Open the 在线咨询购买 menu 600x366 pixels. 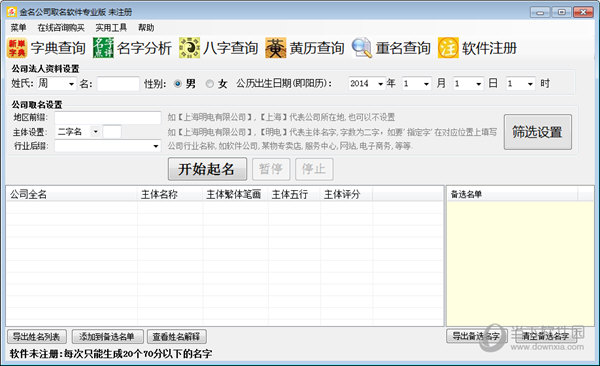pos(61,28)
